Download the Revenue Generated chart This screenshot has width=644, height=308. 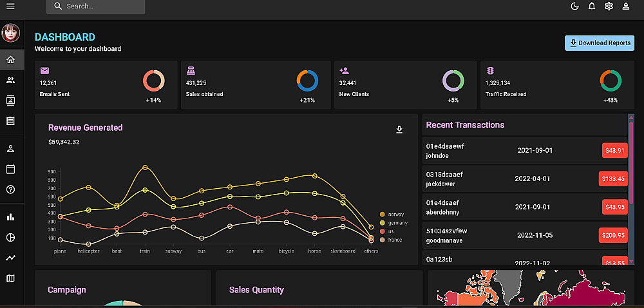click(x=399, y=130)
